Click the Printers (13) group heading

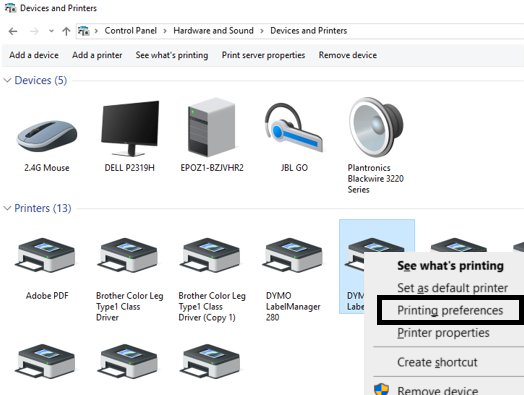click(43, 208)
